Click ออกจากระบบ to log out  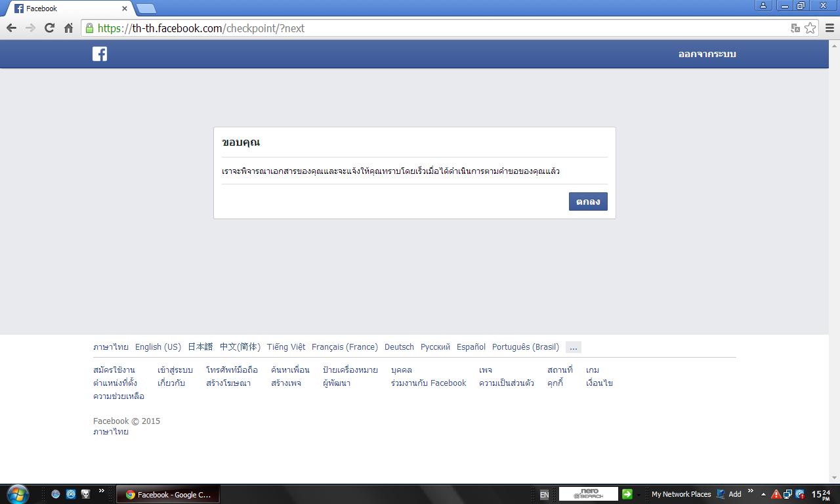[707, 54]
